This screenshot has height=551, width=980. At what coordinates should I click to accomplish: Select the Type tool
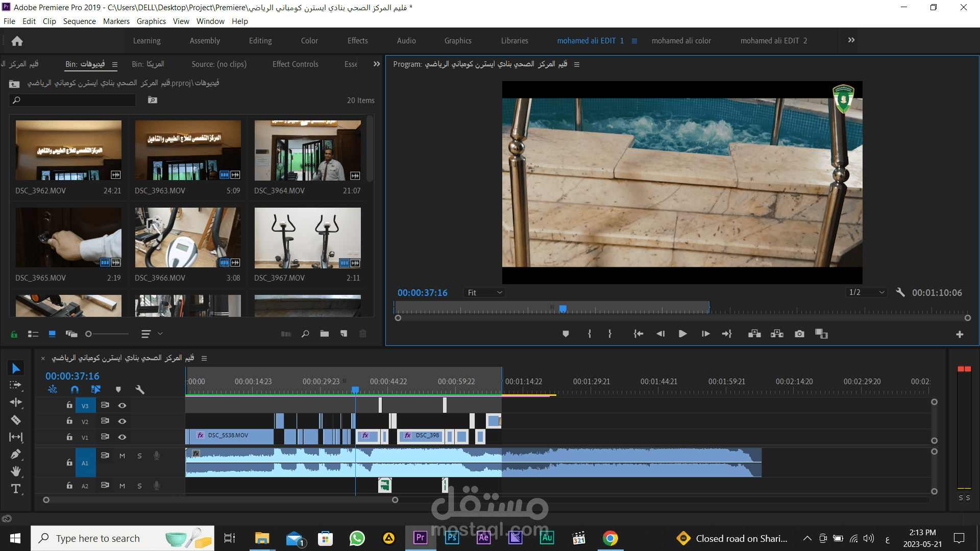click(x=16, y=489)
